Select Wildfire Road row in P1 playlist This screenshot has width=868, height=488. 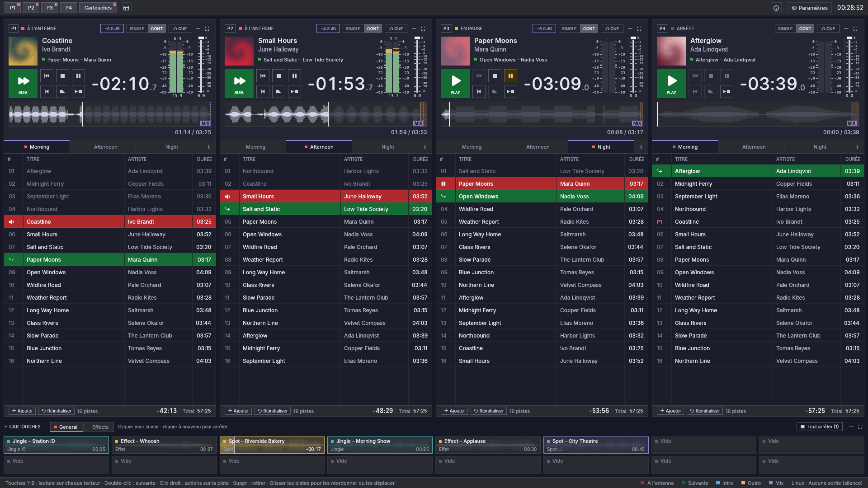(110, 285)
